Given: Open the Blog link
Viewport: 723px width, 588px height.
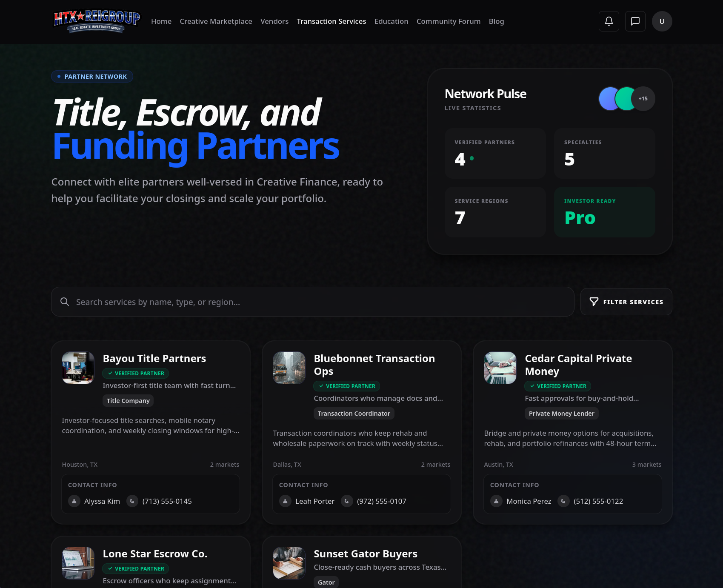Looking at the screenshot, I should (496, 21).
